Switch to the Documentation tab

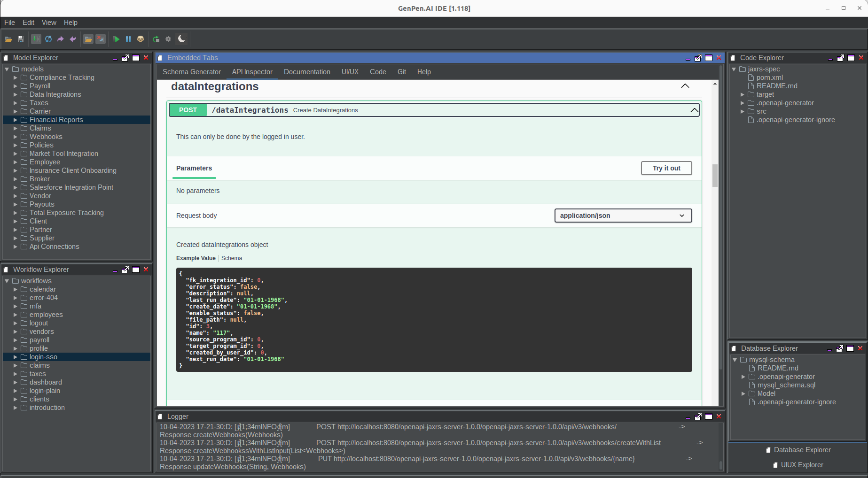coord(307,72)
